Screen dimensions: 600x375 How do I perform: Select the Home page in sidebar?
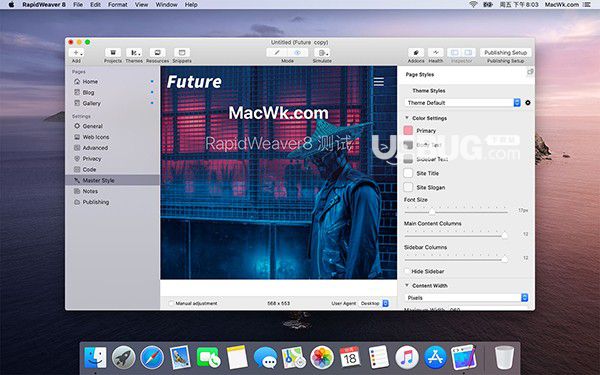pos(113,82)
